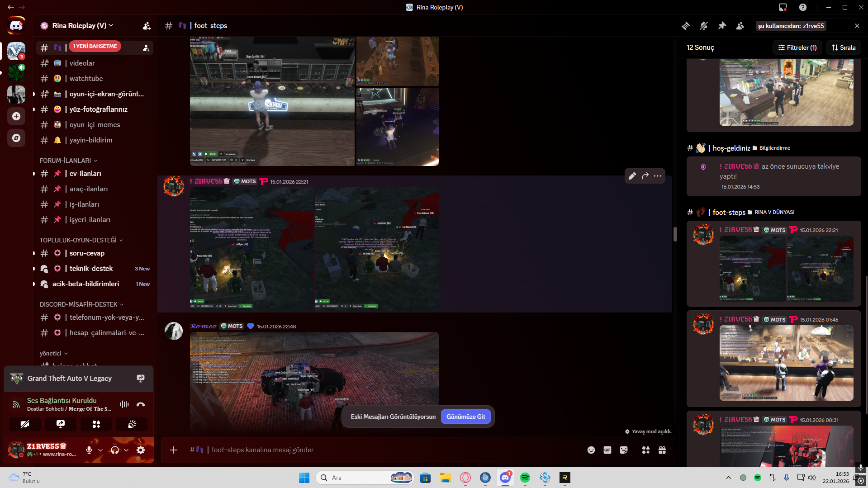Jump to the 1 YENİ BAHSETME mention

coord(95,46)
